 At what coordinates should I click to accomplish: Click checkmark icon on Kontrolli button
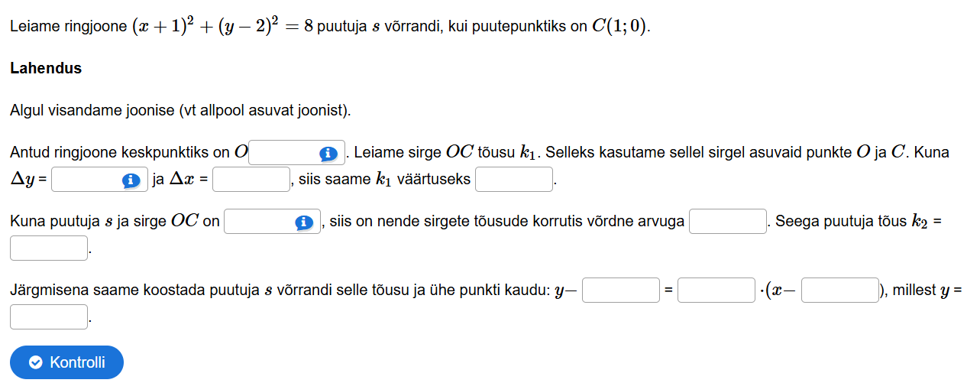[35, 362]
